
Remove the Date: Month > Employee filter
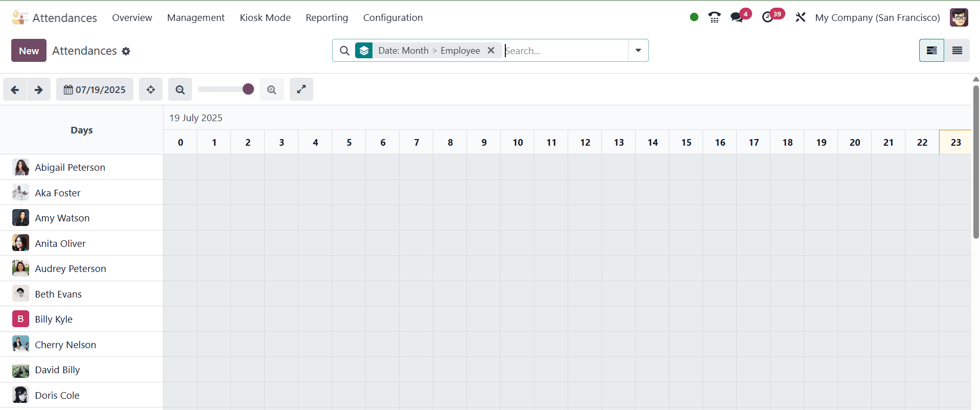point(491,51)
